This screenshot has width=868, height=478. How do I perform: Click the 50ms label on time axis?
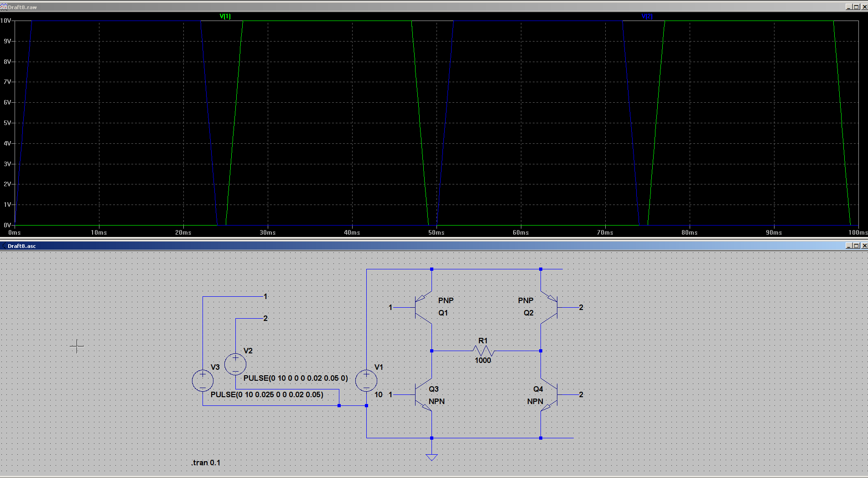[436, 232]
